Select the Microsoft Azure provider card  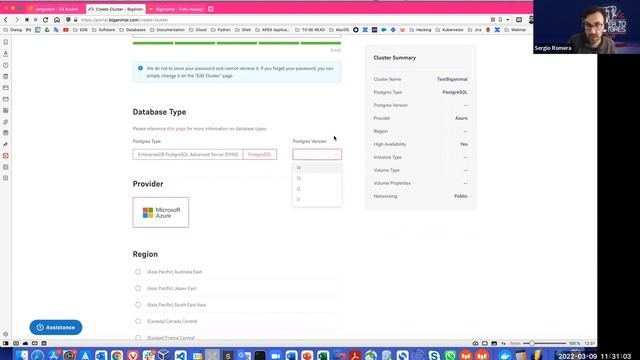pyautogui.click(x=161, y=212)
